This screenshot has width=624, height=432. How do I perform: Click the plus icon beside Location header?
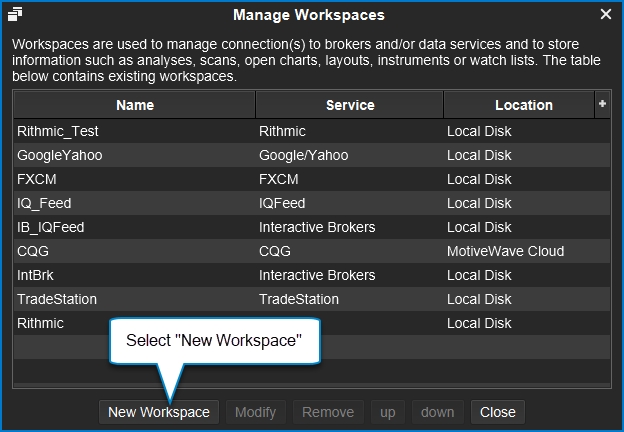coord(602,104)
